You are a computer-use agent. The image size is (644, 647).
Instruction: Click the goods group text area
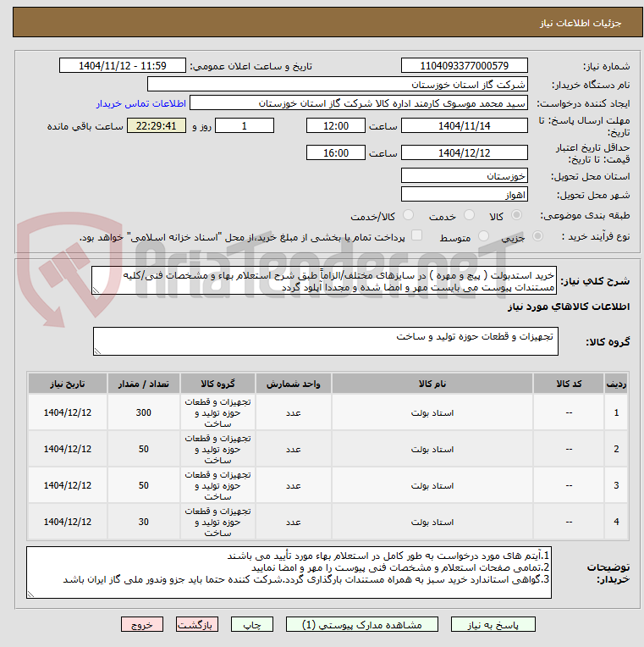coord(325,341)
